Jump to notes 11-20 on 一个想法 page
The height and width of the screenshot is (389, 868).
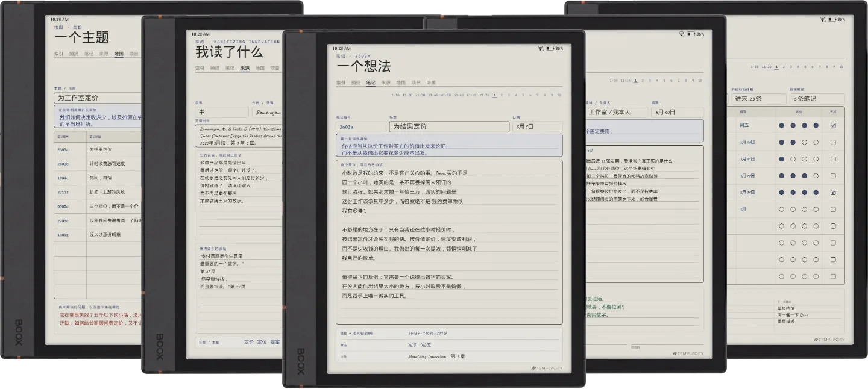pos(407,95)
